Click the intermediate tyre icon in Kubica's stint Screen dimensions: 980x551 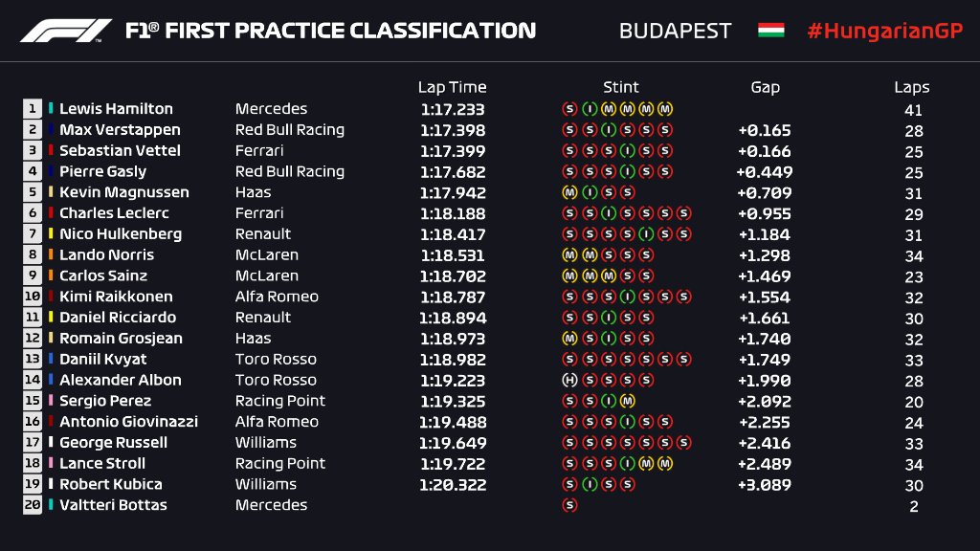tap(589, 484)
